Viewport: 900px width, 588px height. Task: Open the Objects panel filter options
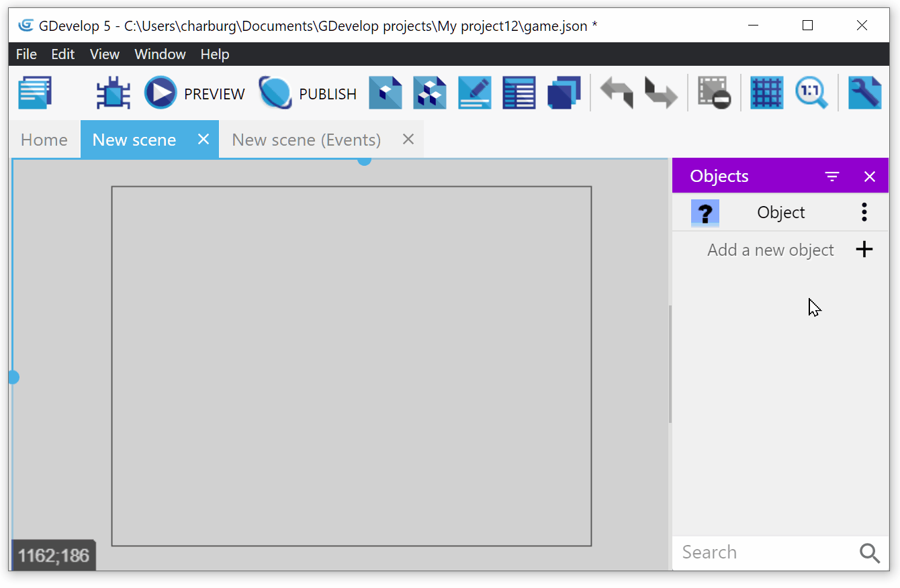point(832,177)
